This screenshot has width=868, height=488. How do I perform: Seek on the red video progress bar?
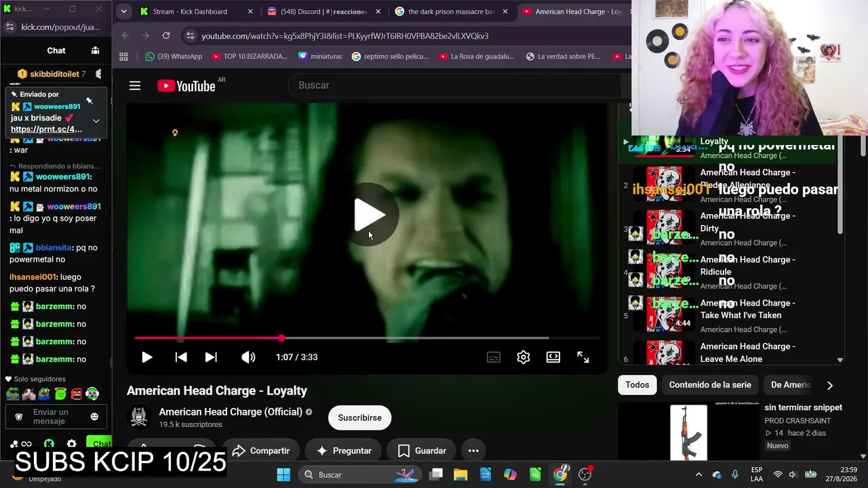point(367,338)
